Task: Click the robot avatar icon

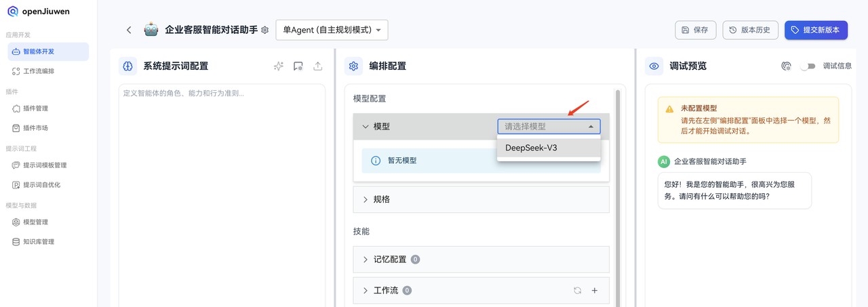Action: (151, 30)
